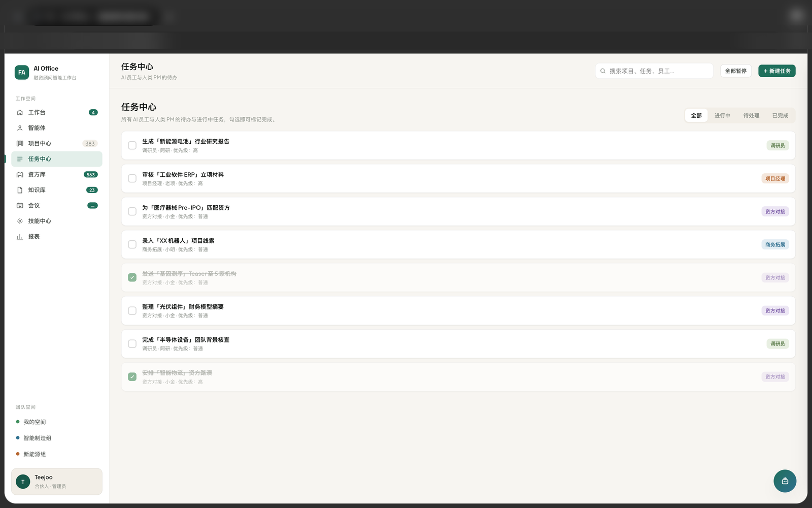Click the 会议 calendar icon
812x508 pixels.
point(20,205)
